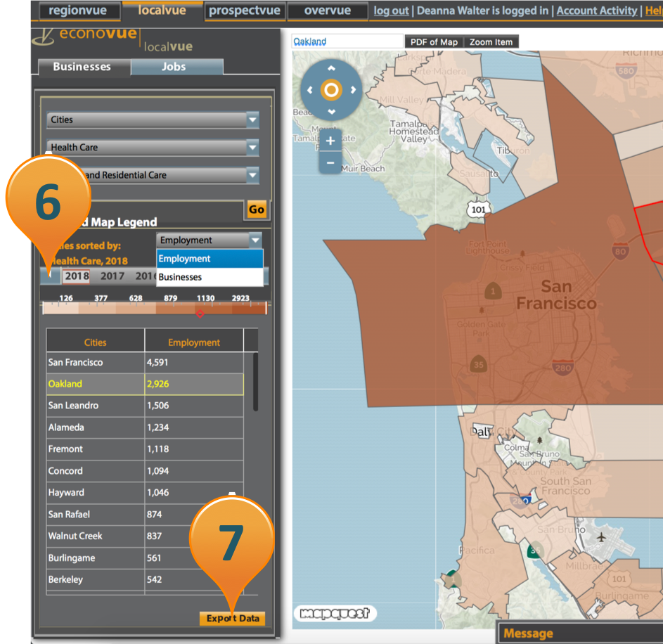The height and width of the screenshot is (644, 663).
Task: Select the Burlingame table row
Action: point(145,558)
